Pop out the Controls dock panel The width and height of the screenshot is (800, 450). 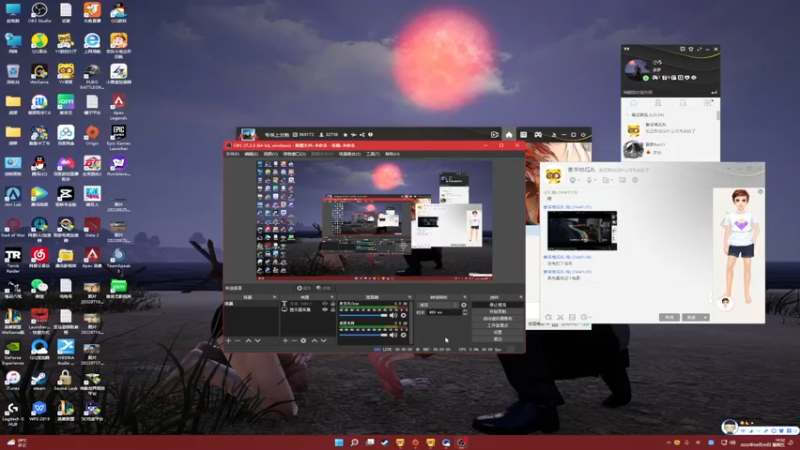pyautogui.click(x=521, y=297)
